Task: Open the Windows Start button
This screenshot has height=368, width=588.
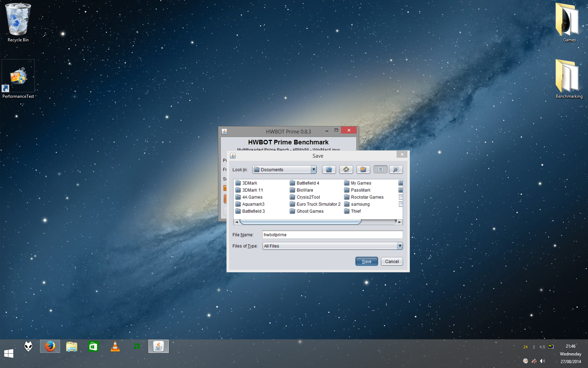Action: point(9,353)
